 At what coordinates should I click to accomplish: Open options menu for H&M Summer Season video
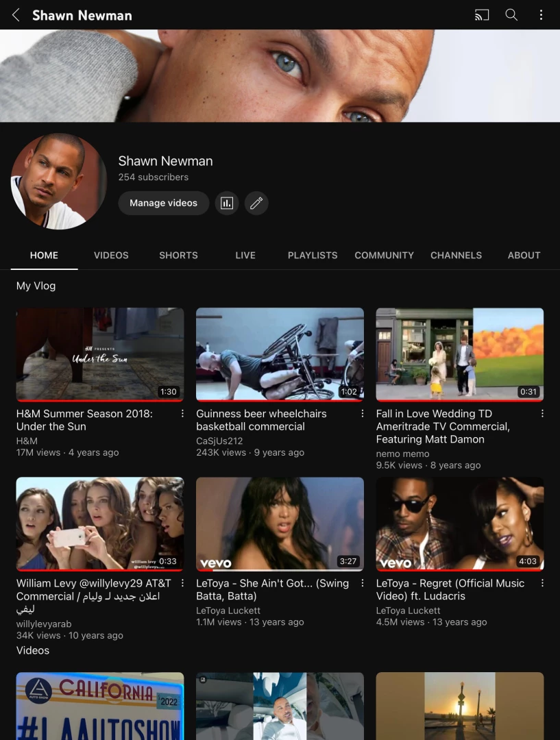(x=182, y=413)
